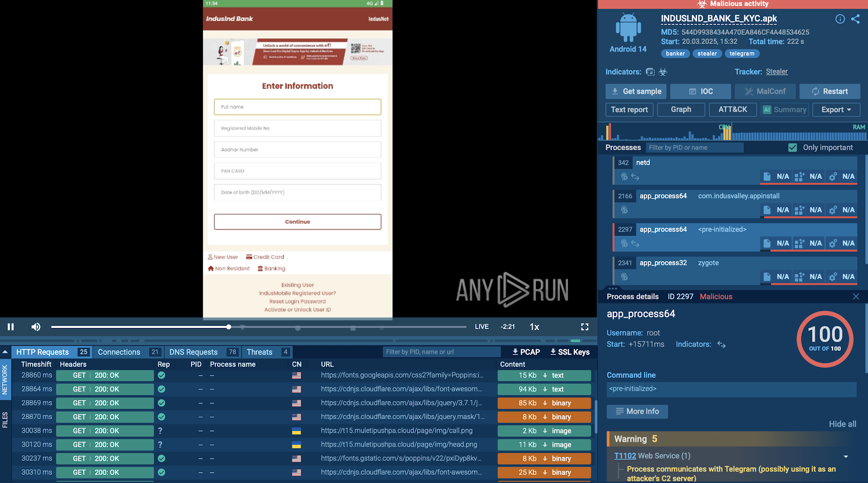
Task: Click the telegram tag
Action: tap(742, 54)
